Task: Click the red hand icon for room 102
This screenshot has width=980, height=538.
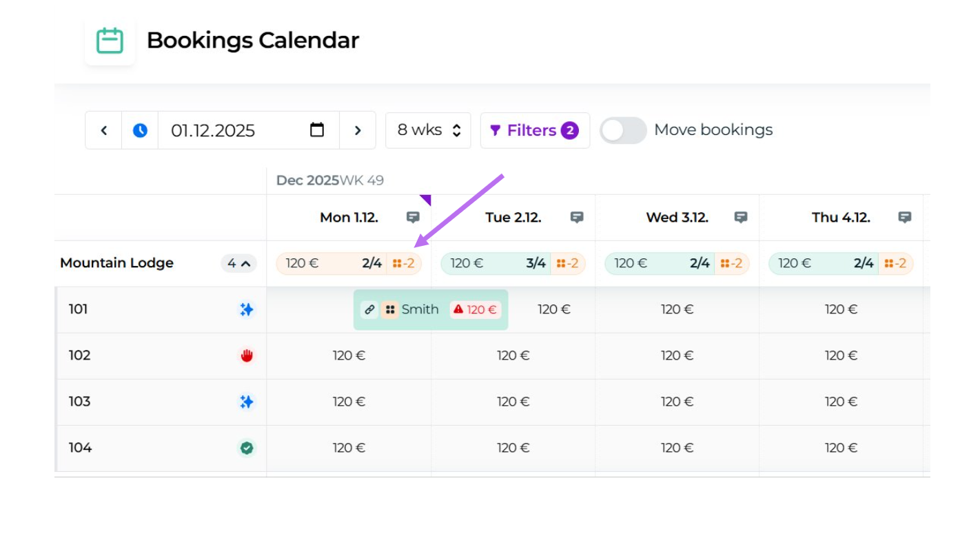Action: 247,356
